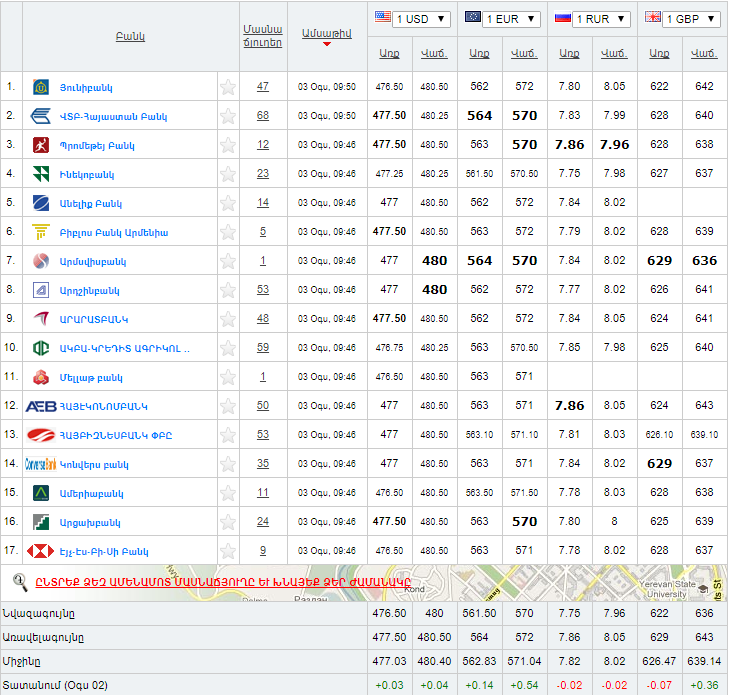Sort by the Ամսաթիվ date column header
Image resolution: width=729 pixels, height=695 pixels.
coord(326,33)
